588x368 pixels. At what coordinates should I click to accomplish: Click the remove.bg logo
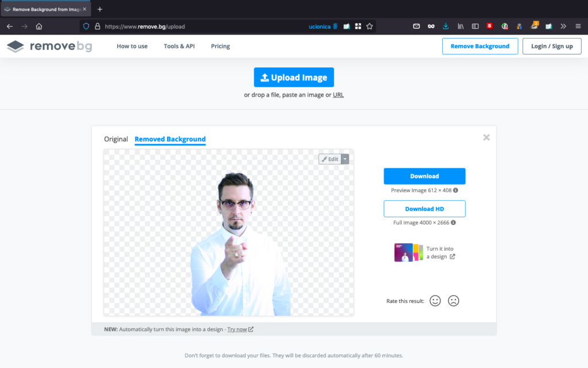(x=49, y=46)
